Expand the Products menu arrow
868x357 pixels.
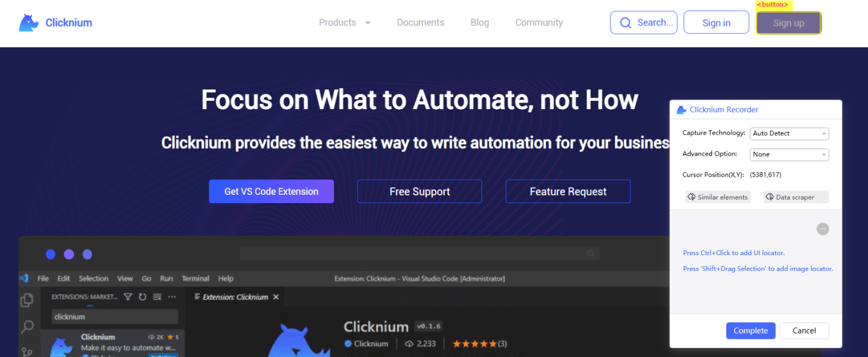[x=368, y=23]
